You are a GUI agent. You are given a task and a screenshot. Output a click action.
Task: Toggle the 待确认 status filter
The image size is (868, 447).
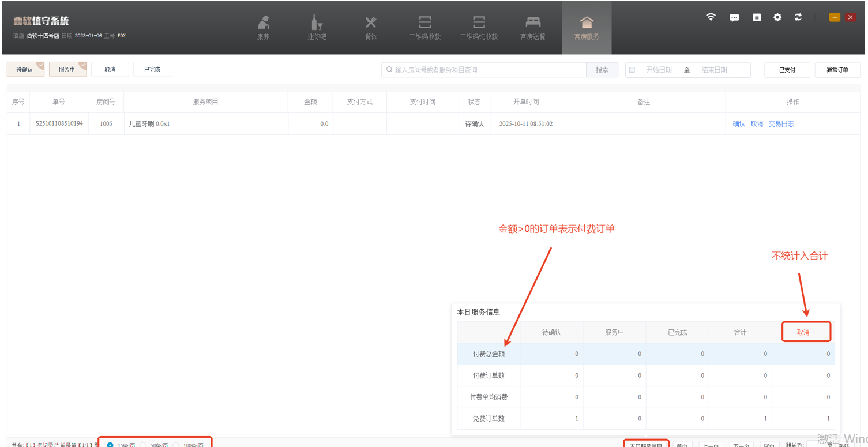[25, 70]
